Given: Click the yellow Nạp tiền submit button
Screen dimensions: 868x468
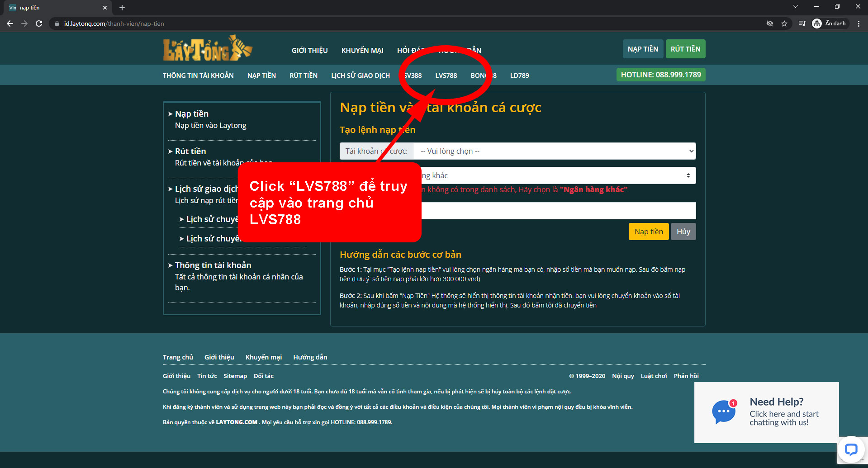Looking at the screenshot, I should [649, 232].
